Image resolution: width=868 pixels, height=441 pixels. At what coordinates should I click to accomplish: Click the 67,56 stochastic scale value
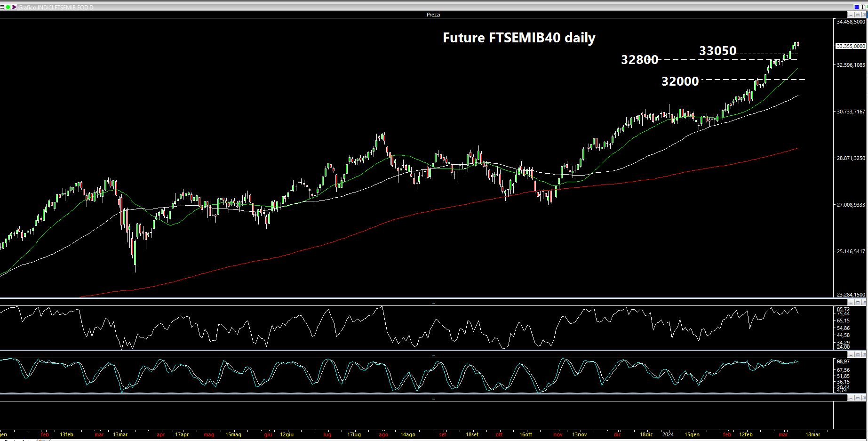(843, 370)
